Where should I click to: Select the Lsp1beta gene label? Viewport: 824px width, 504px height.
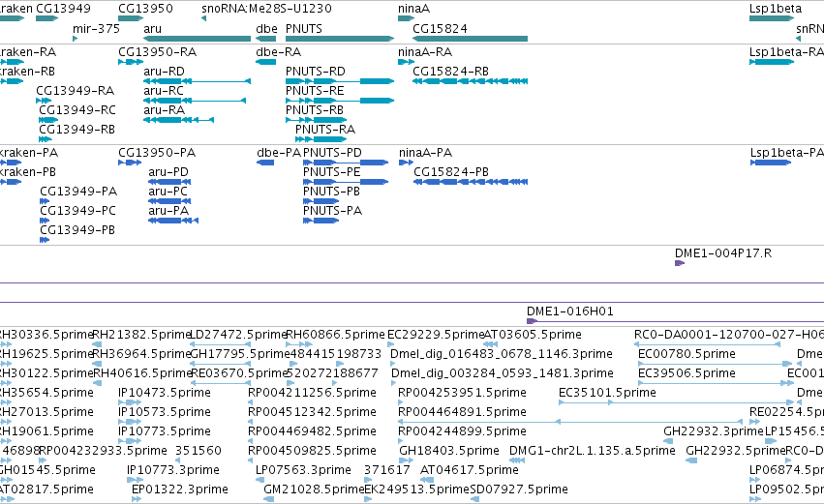[x=776, y=9]
